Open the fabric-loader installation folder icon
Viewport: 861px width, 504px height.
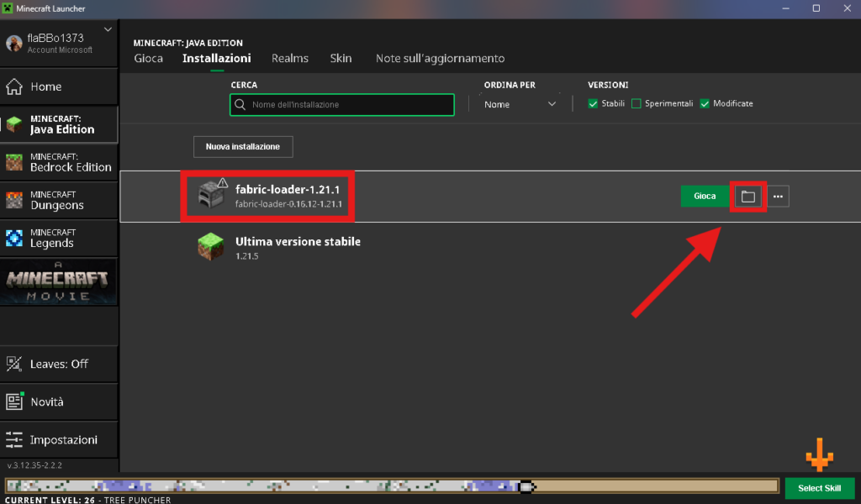coord(747,197)
